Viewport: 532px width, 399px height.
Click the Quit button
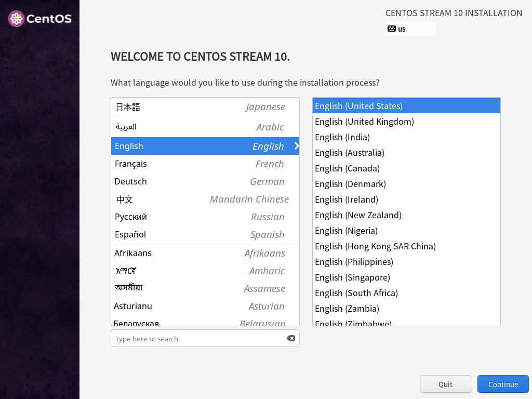tap(445, 384)
